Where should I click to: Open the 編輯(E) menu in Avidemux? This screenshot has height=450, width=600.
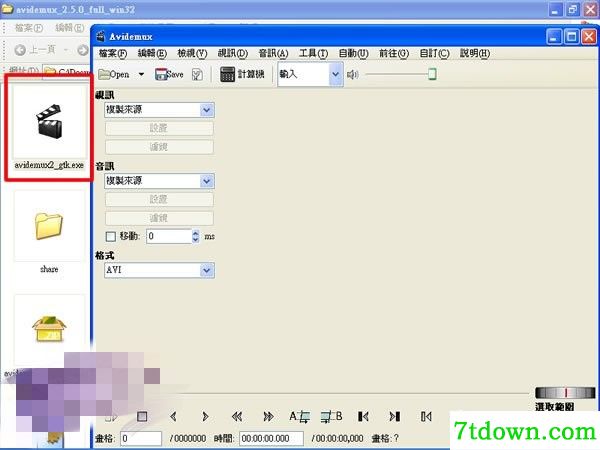152,53
